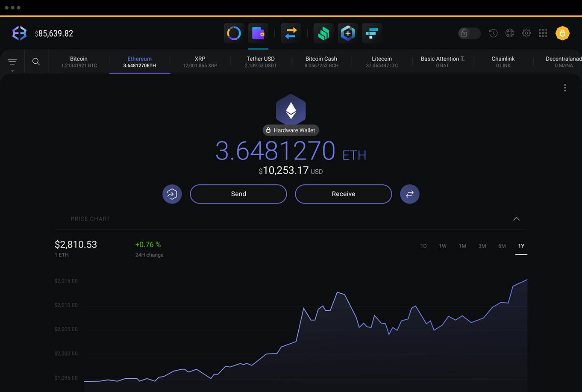582x392 pixels.
Task: Open the support lifebuoy icon
Action: click(510, 33)
